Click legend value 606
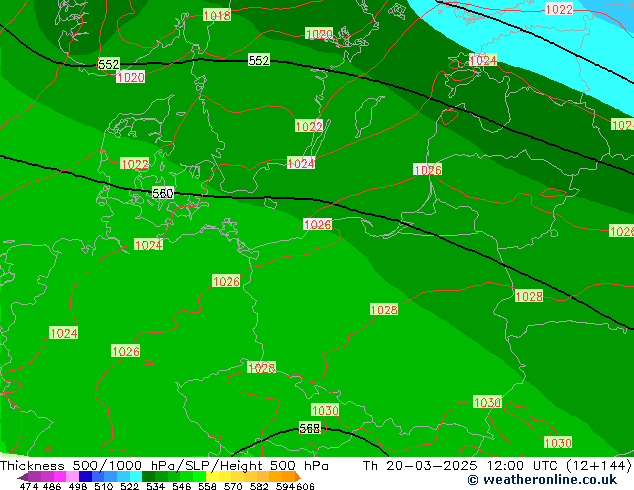634x490 pixels. tap(305, 486)
